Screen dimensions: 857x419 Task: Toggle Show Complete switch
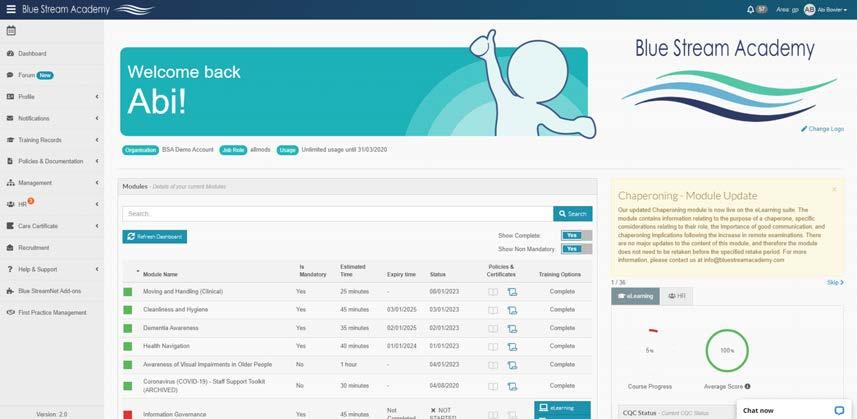[x=577, y=235]
